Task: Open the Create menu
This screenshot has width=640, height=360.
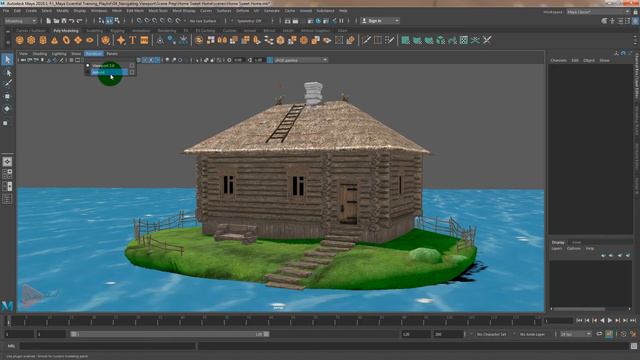Action: coord(31,11)
